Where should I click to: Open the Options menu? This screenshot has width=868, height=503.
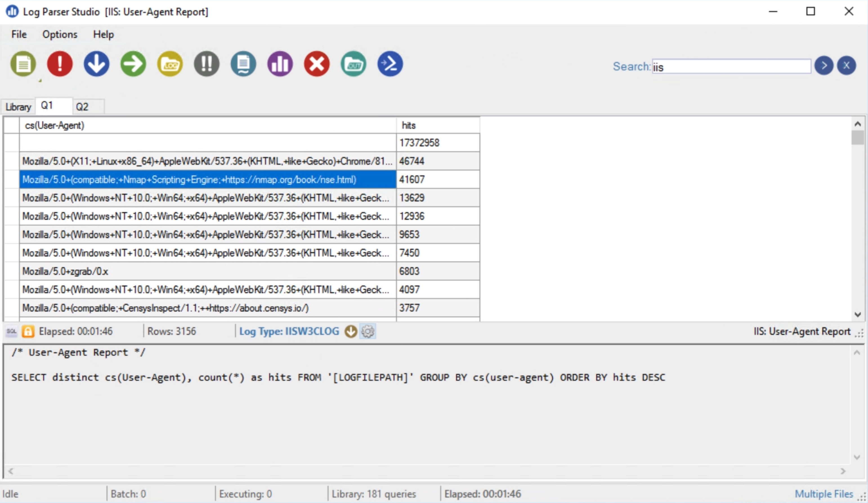tap(59, 34)
